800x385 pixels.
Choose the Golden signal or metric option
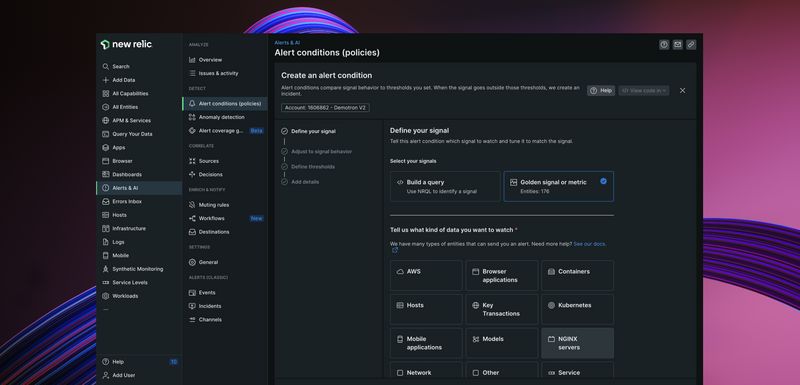coord(559,187)
